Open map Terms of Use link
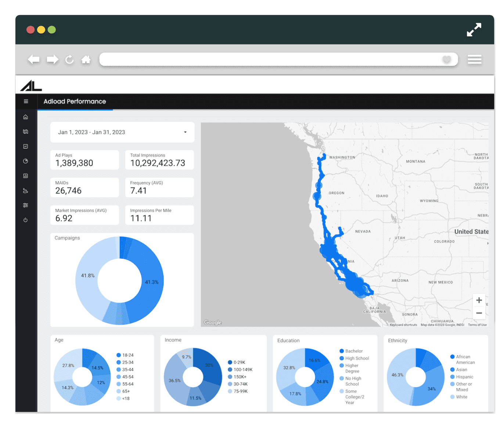Image resolution: width=504 pixels, height=427 pixels. (477, 325)
